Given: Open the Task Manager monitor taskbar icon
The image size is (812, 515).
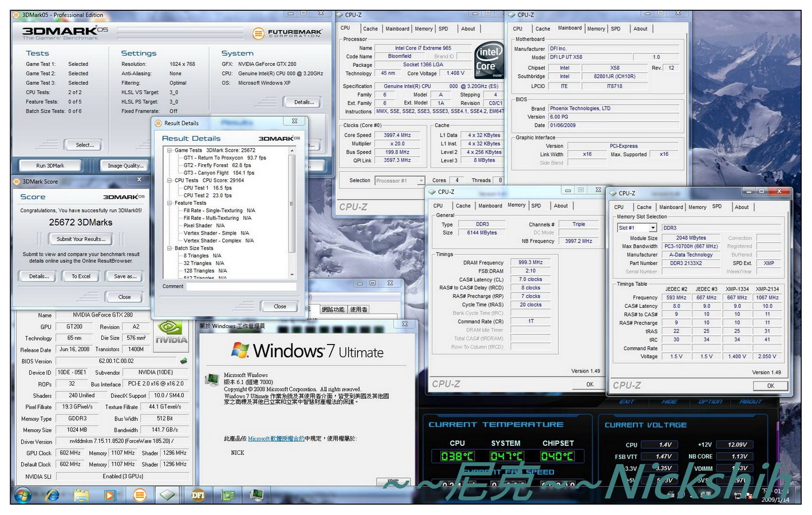Looking at the screenshot, I should pos(257,494).
